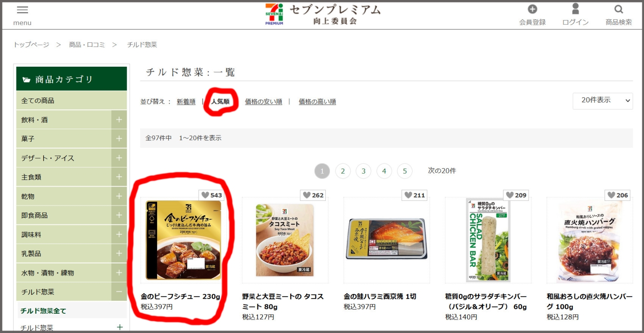Select 価格の安い順 sorting
Screen dimensions: 644x333
coord(263,101)
